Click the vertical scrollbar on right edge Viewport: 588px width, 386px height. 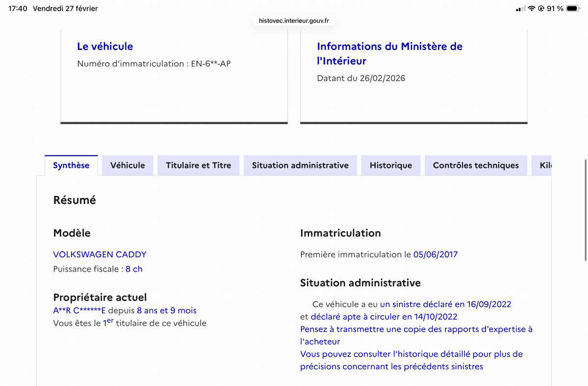pyautogui.click(x=585, y=211)
